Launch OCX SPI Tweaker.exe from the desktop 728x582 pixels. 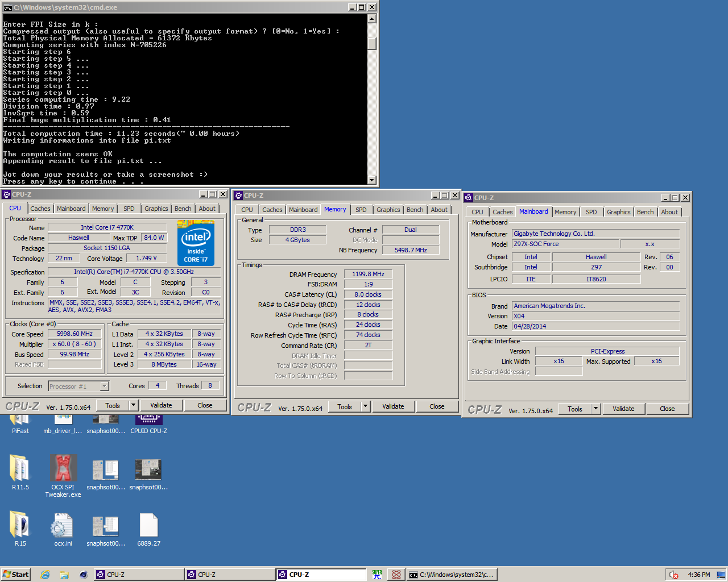coord(63,476)
